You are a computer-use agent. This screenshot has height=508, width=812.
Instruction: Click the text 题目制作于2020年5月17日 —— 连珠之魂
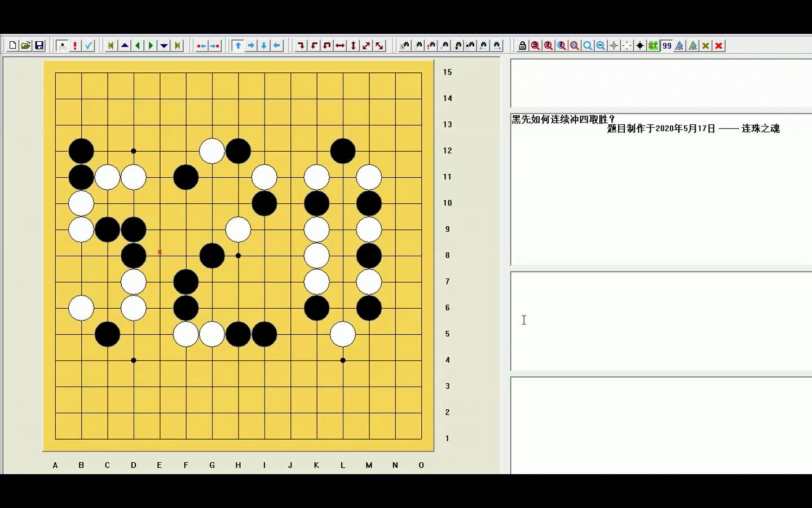[693, 129]
